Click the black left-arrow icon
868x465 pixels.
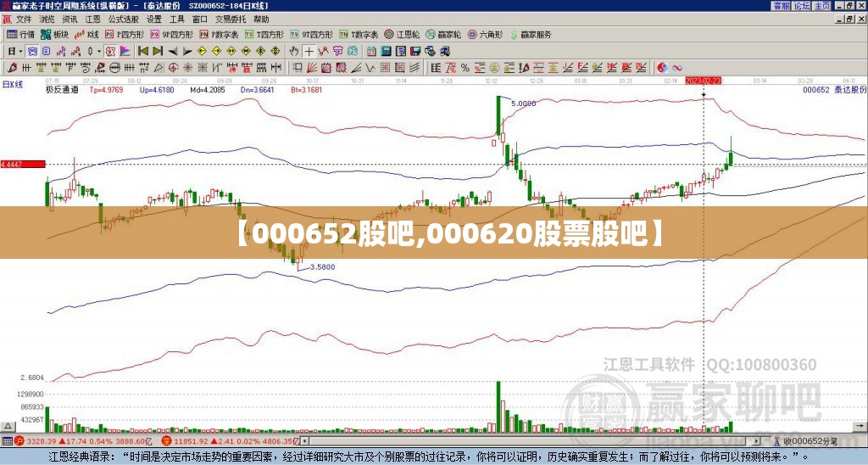[x=173, y=52]
